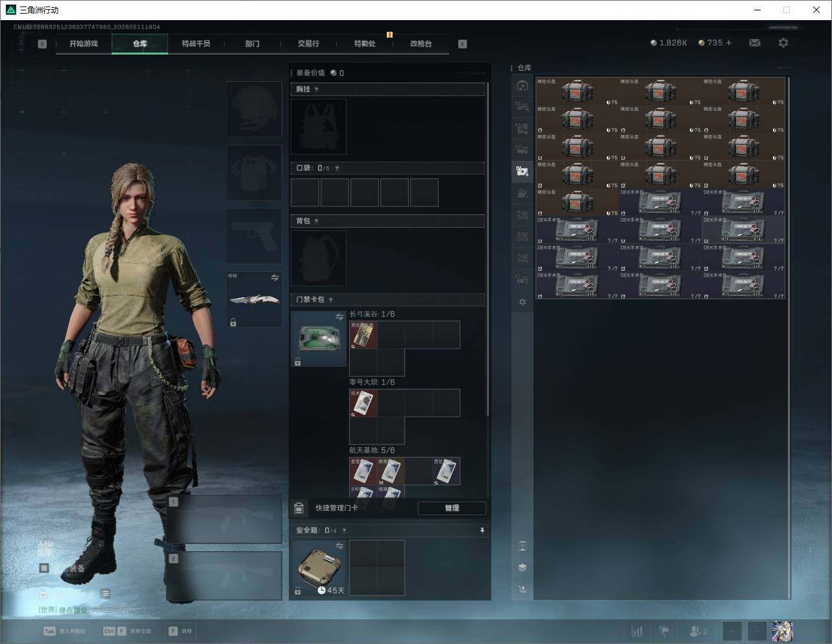Image resolution: width=832 pixels, height=644 pixels.
Task: Open the player avatar in bottom right
Action: point(783,631)
